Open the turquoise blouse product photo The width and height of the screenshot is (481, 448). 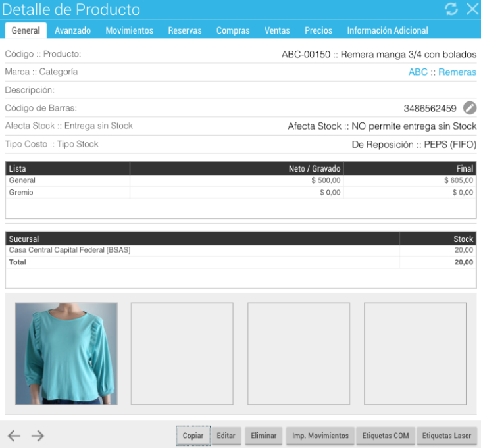coord(66,353)
